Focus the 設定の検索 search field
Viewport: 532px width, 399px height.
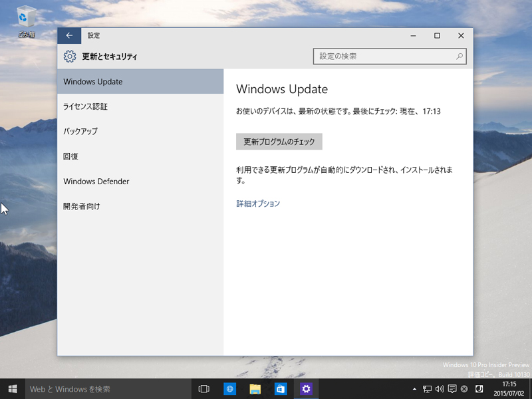pos(390,57)
